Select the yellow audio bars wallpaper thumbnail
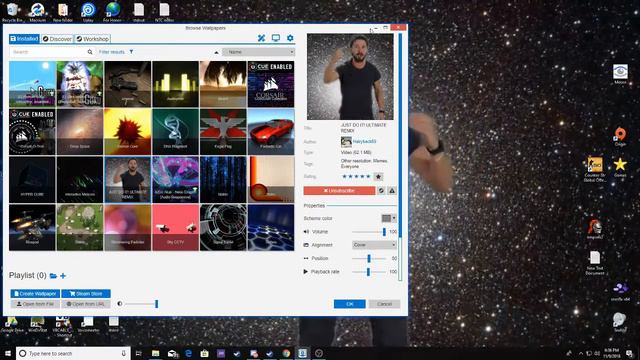Viewport: 640px width, 360px height. 175,84
